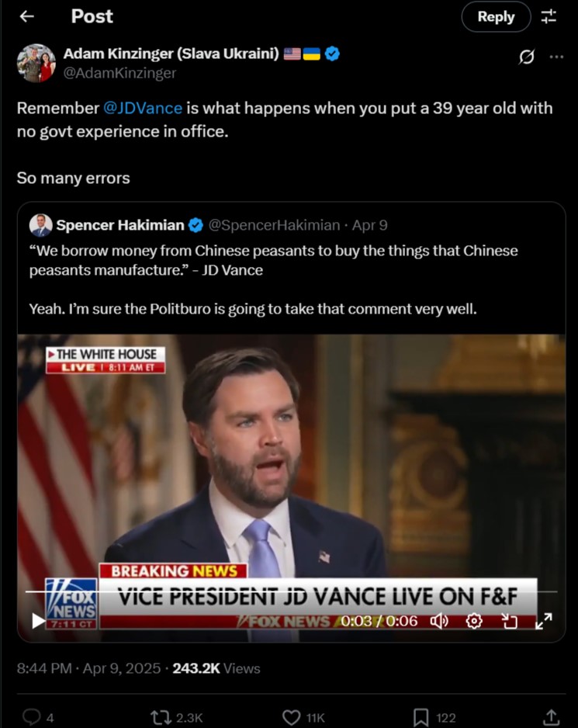Open the post timestamp link
Image resolution: width=578 pixels, height=728 pixels.
(x=88, y=668)
